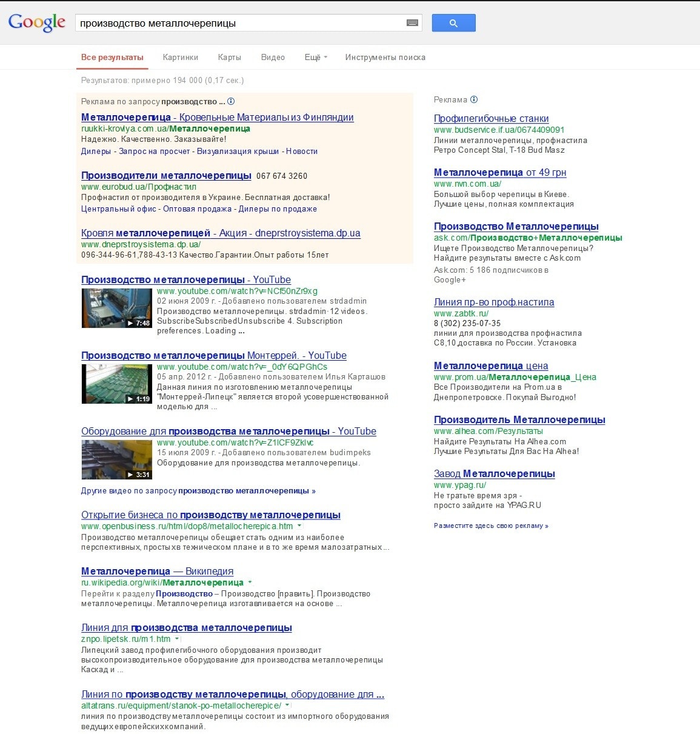Open 'Металлочерепица от 49 грн' side ad

tap(500, 172)
